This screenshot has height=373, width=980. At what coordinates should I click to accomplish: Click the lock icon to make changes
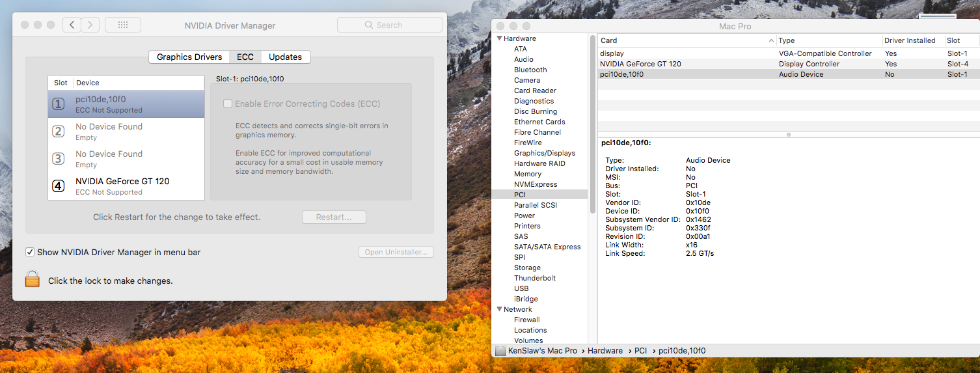tap(33, 279)
